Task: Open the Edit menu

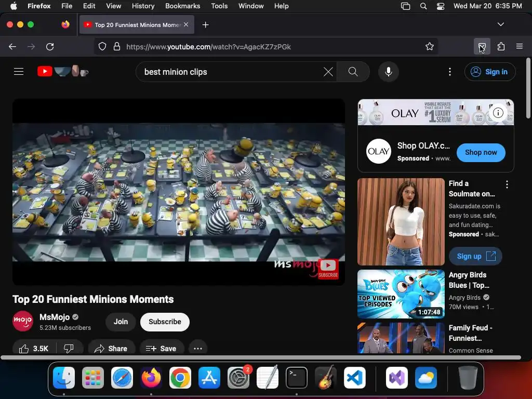Action: tap(89, 6)
